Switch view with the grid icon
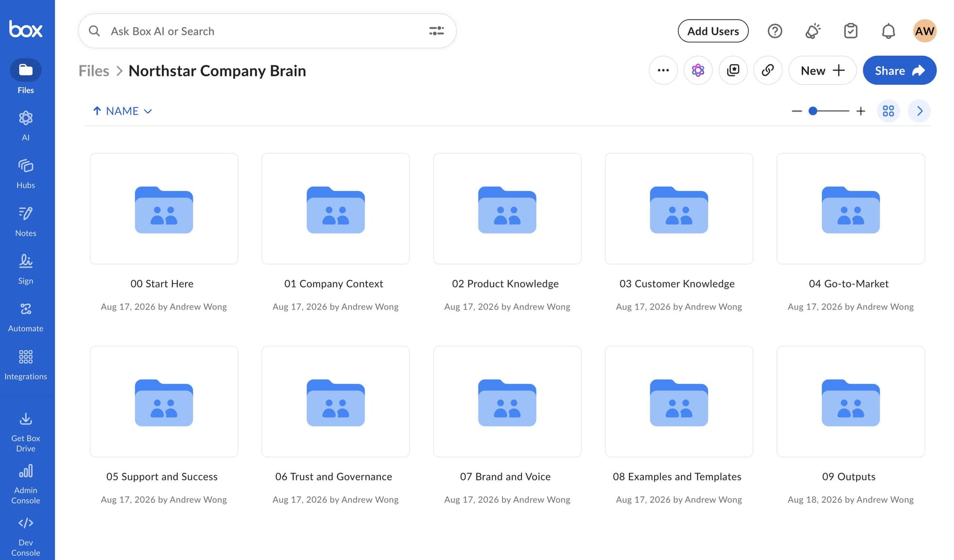Image resolution: width=954 pixels, height=560 pixels. point(888,111)
